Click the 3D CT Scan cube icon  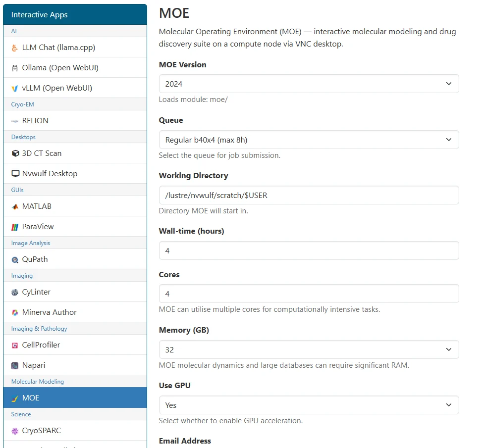pyautogui.click(x=15, y=153)
